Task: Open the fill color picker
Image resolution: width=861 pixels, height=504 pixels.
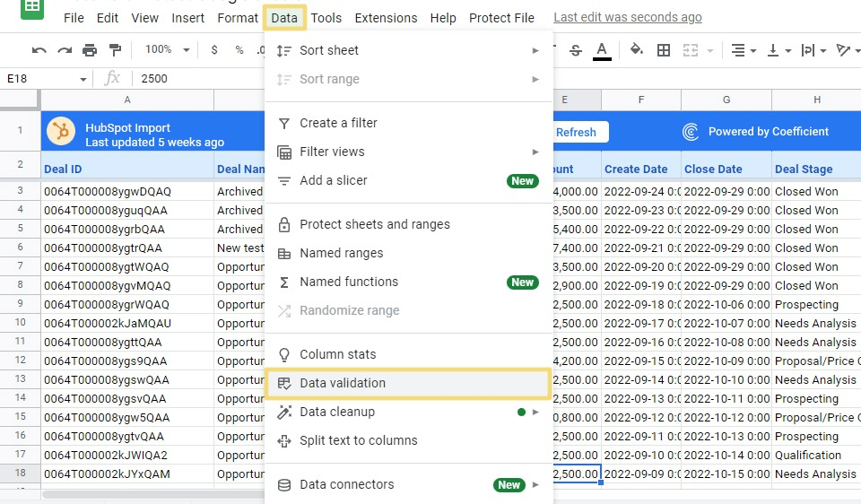Action: pos(637,50)
